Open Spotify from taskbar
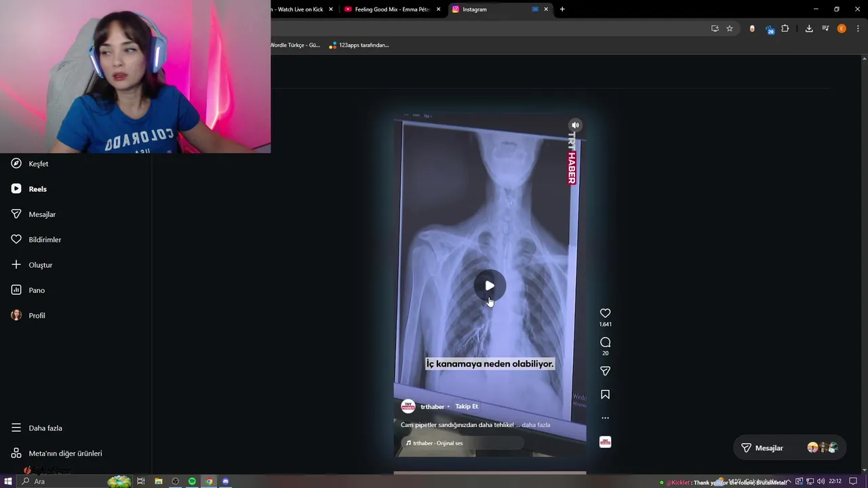 pyautogui.click(x=192, y=481)
